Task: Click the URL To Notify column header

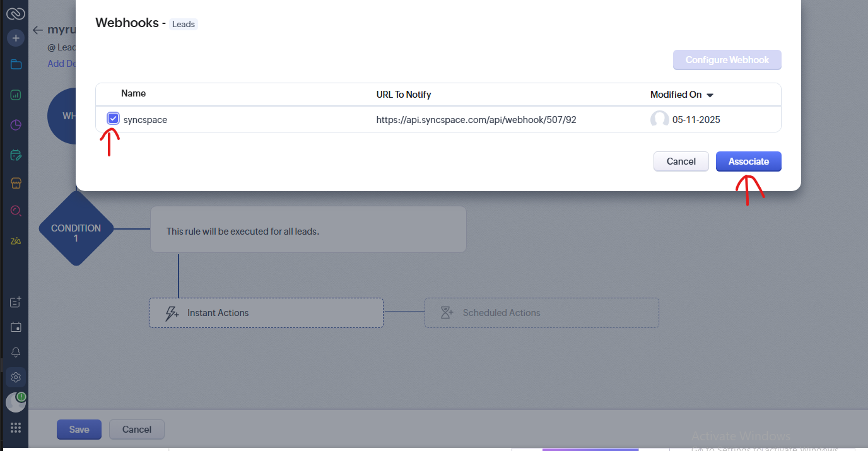Action: 404,95
